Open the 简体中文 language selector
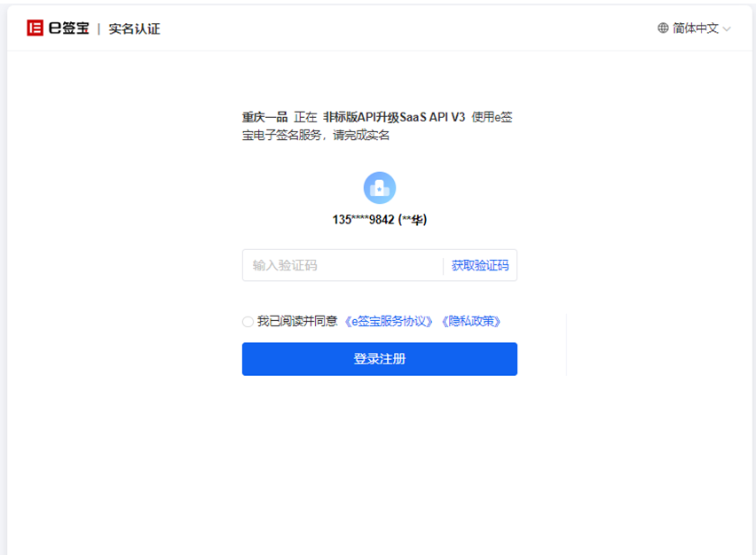This screenshot has width=756, height=555. tap(695, 28)
